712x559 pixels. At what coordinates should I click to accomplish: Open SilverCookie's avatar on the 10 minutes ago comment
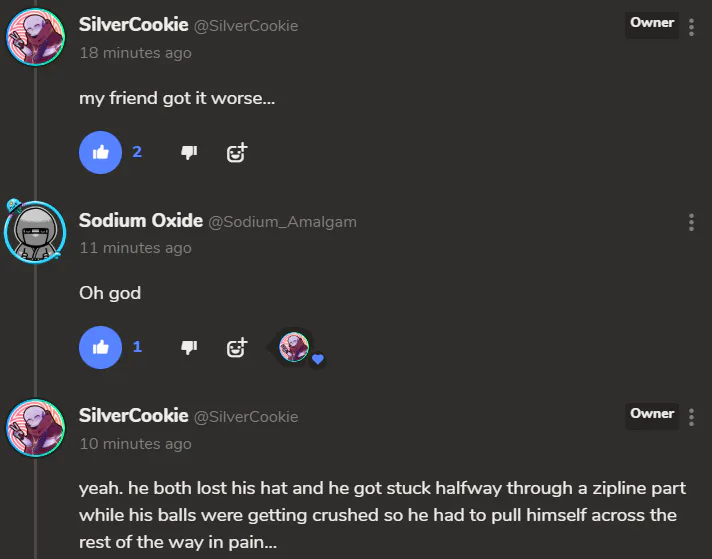coord(35,428)
